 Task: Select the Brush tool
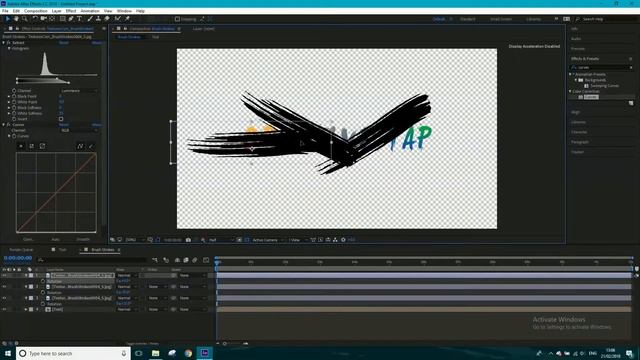click(x=90, y=19)
